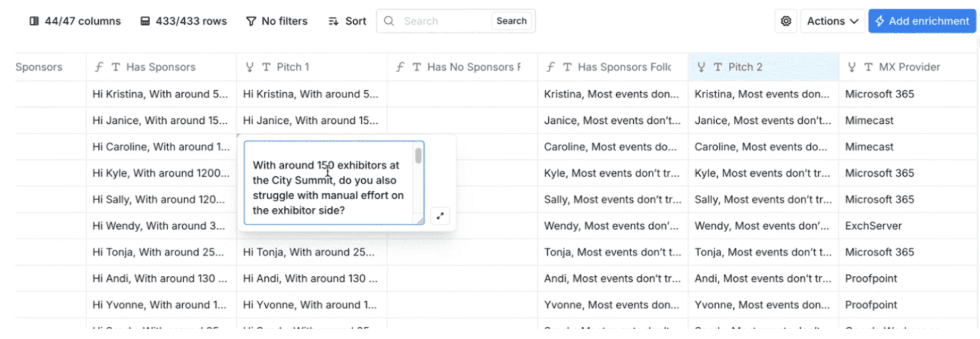Click formula icon on Has Sponsors Follow-up header
The height and width of the screenshot is (339, 980).
[551, 67]
